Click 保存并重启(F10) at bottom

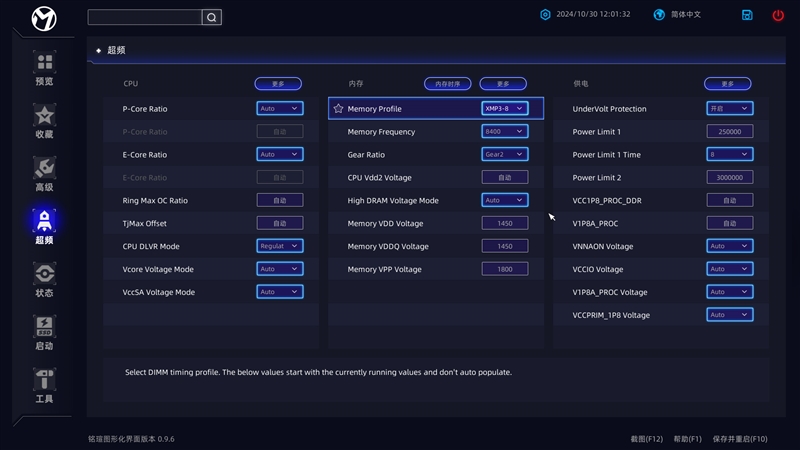pyautogui.click(x=740, y=439)
